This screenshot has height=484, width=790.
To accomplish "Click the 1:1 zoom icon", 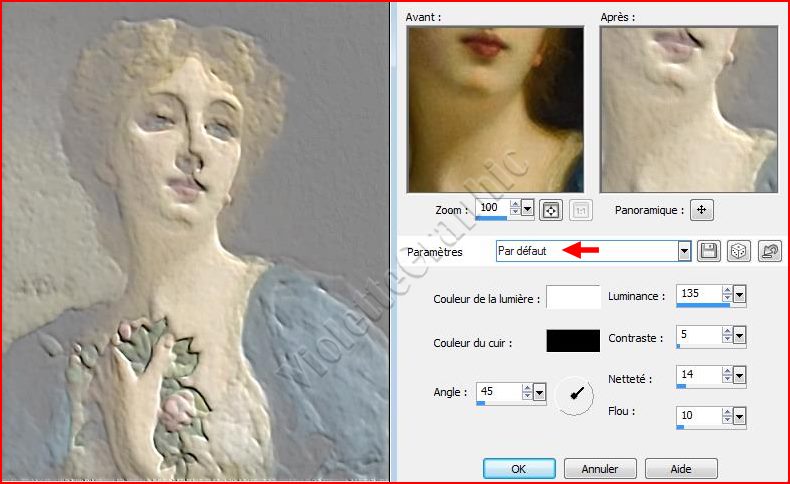I will [580, 210].
